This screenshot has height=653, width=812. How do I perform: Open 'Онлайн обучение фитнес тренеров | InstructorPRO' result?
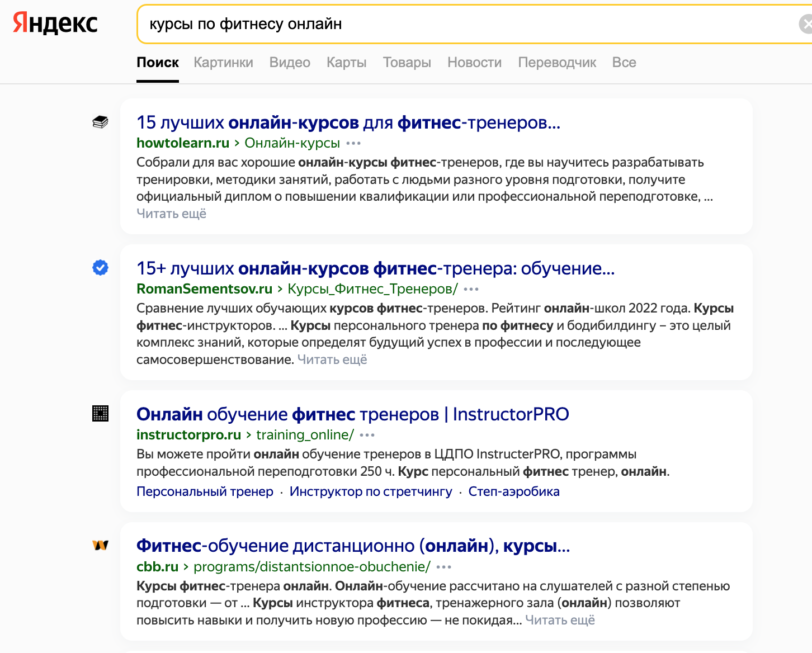tap(352, 414)
